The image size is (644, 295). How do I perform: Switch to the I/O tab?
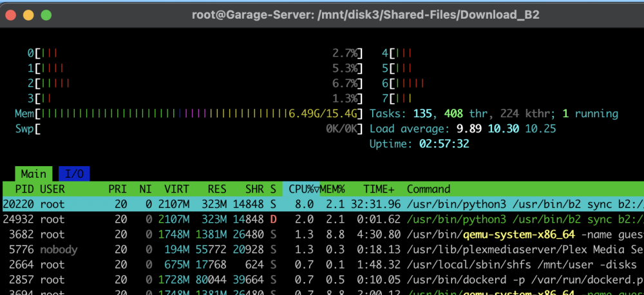tap(74, 174)
